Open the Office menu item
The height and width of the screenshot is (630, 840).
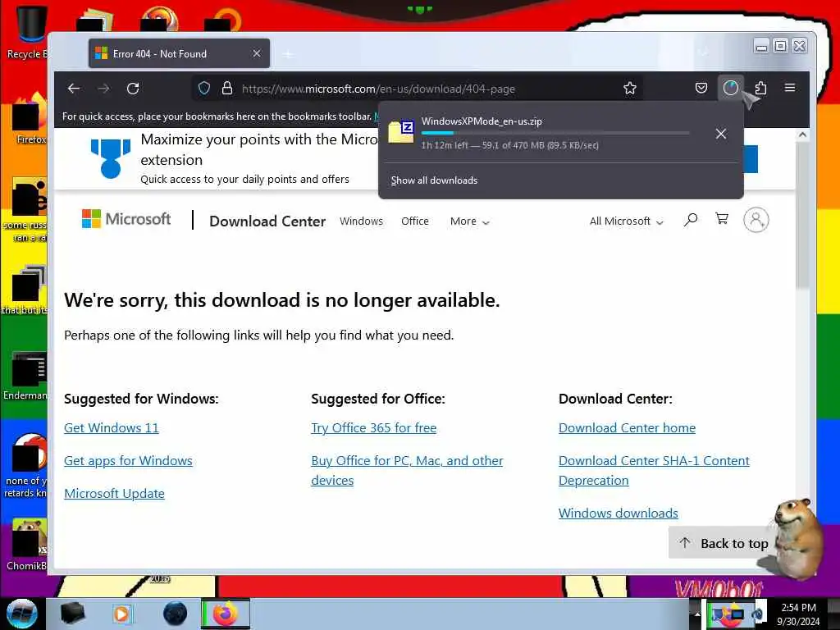[414, 221]
